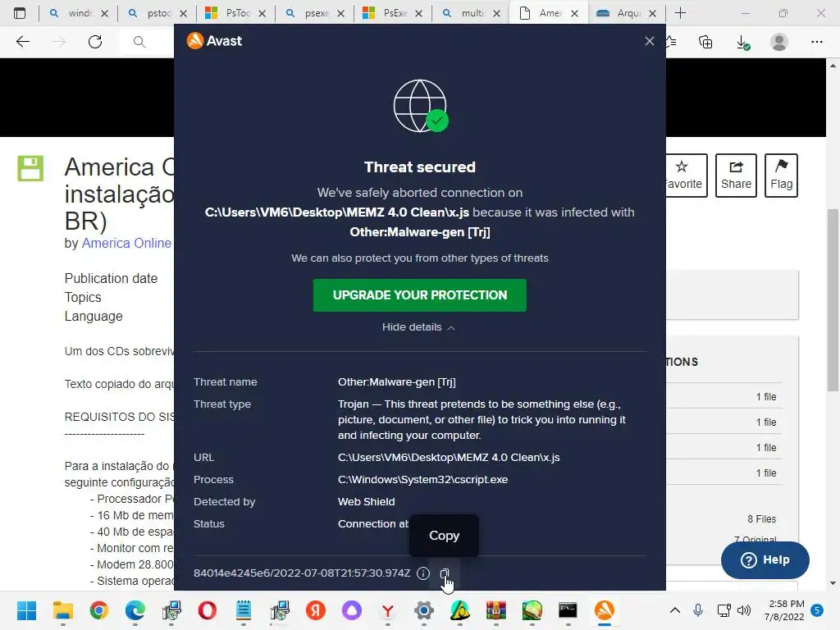The height and width of the screenshot is (630, 840).
Task: Close the Avast threat popup
Action: pyautogui.click(x=650, y=41)
